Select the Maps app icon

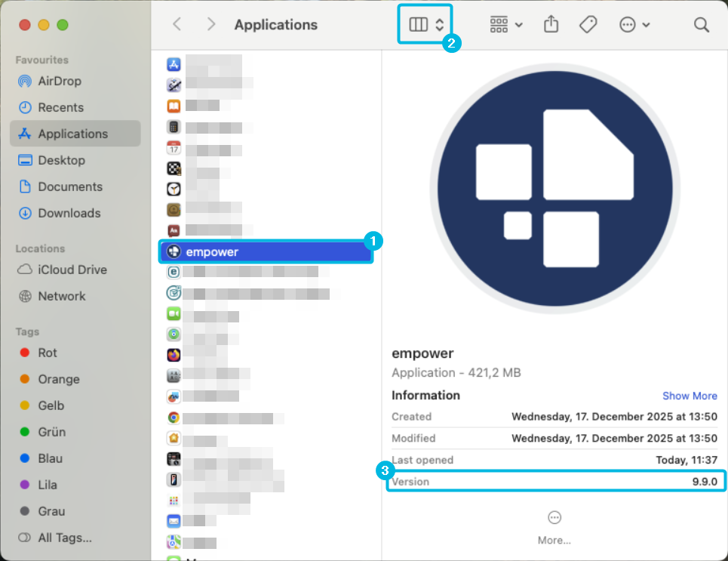[174, 542]
